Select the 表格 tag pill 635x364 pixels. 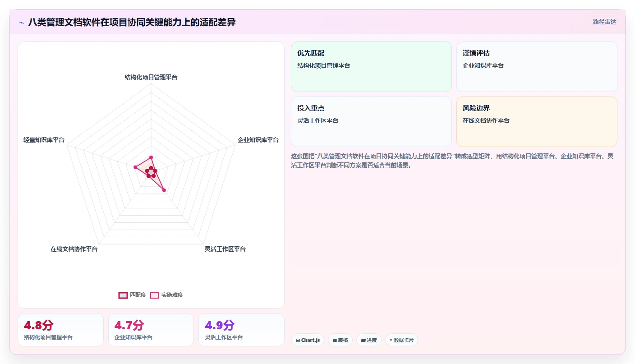340,340
